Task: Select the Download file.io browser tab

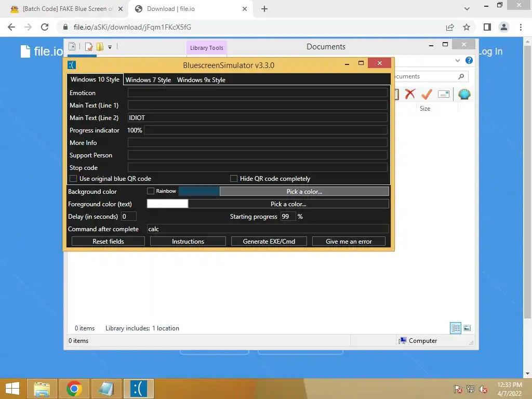Action: pyautogui.click(x=190, y=9)
